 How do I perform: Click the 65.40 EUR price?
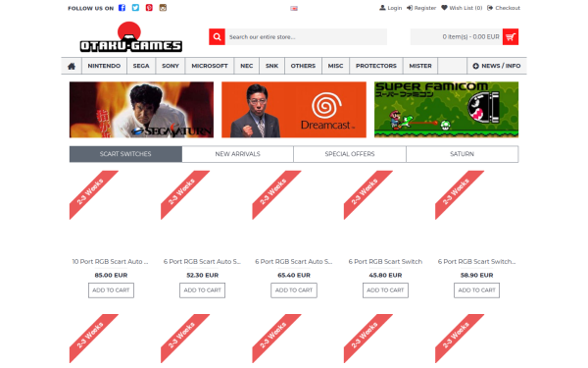coord(294,275)
